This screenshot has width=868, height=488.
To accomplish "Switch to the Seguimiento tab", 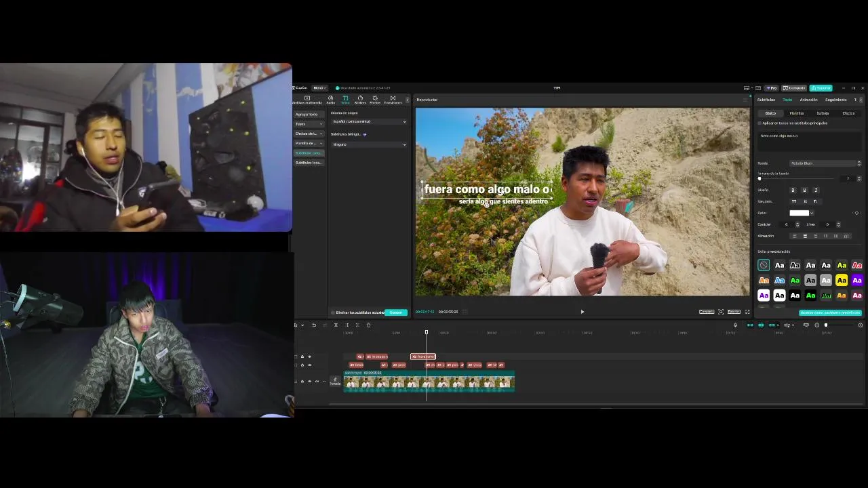I will (835, 100).
